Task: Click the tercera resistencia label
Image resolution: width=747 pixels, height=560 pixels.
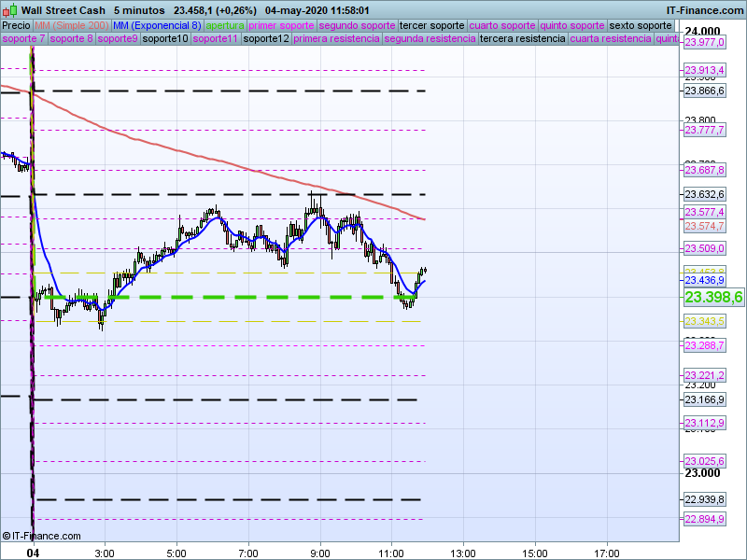Action: pyautogui.click(x=521, y=39)
